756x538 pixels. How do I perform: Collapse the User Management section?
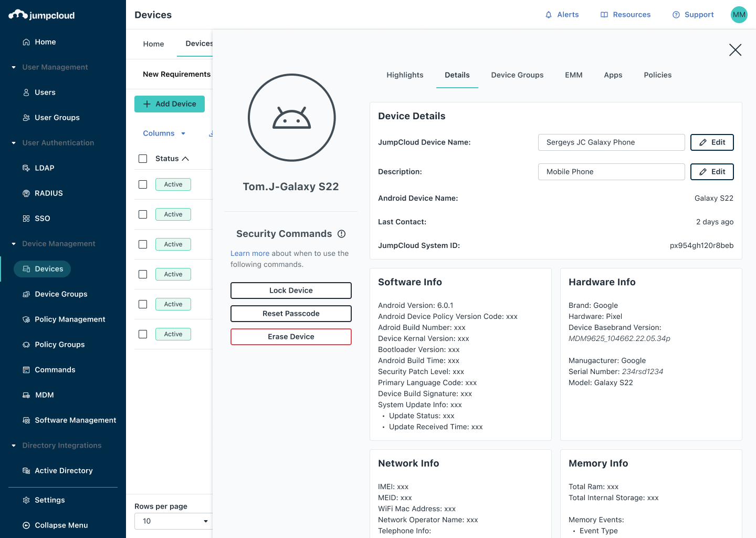[14, 67]
